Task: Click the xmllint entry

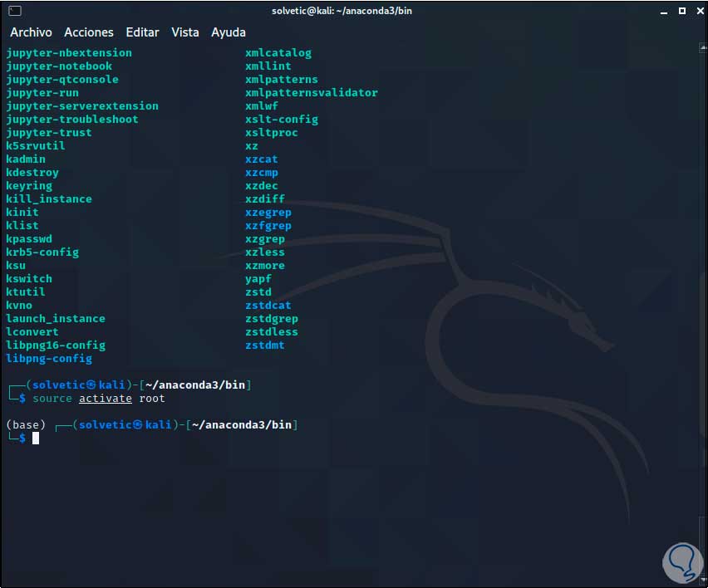Action: point(268,66)
